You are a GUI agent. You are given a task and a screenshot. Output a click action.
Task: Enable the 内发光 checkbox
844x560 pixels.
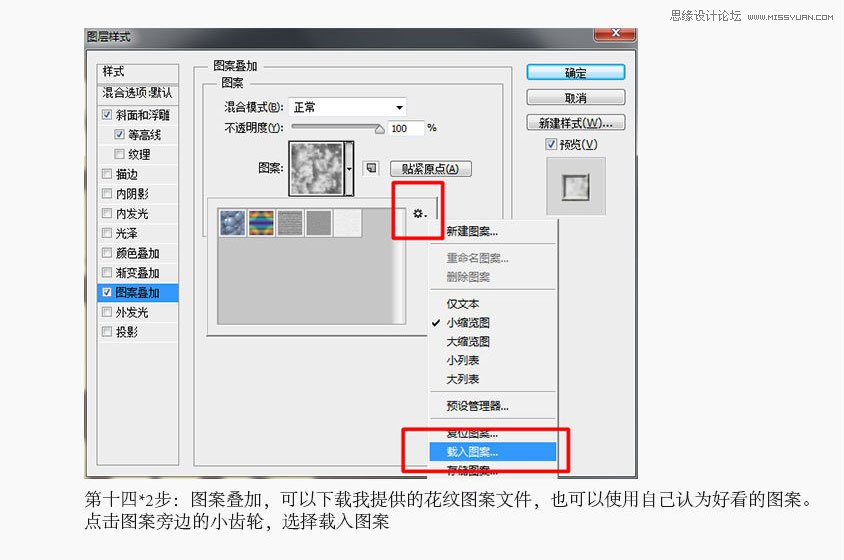click(x=107, y=213)
